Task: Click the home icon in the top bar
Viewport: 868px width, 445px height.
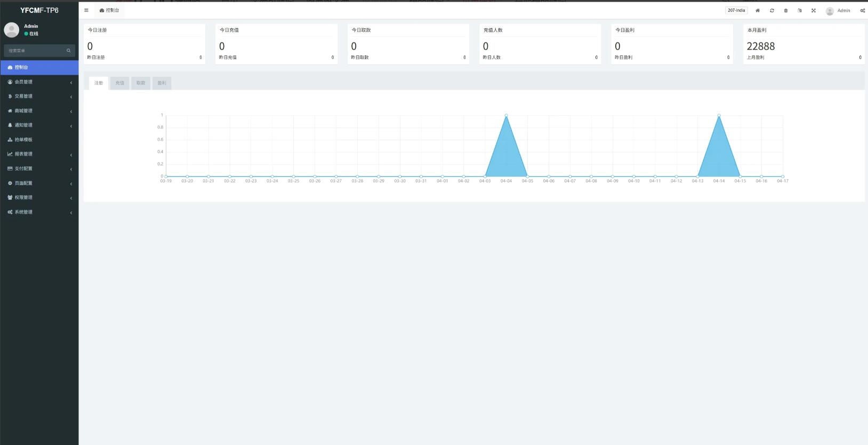Action: tap(757, 11)
